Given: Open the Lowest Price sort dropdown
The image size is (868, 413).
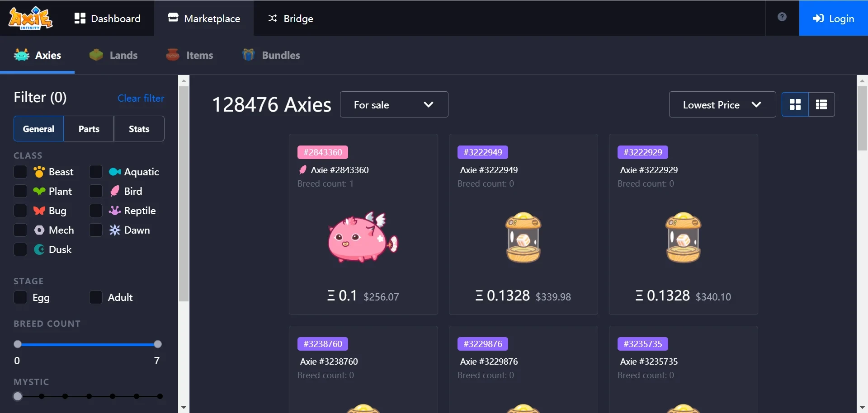Looking at the screenshot, I should [x=722, y=105].
